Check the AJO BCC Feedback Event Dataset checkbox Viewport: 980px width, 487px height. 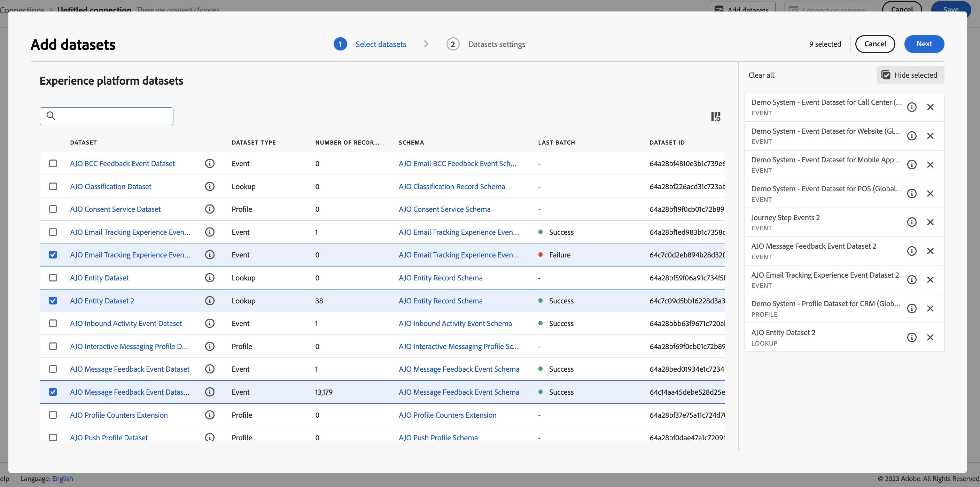53,164
